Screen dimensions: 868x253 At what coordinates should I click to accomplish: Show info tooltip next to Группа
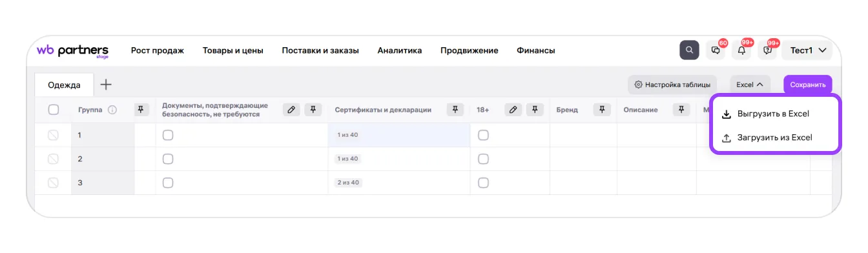[112, 110]
